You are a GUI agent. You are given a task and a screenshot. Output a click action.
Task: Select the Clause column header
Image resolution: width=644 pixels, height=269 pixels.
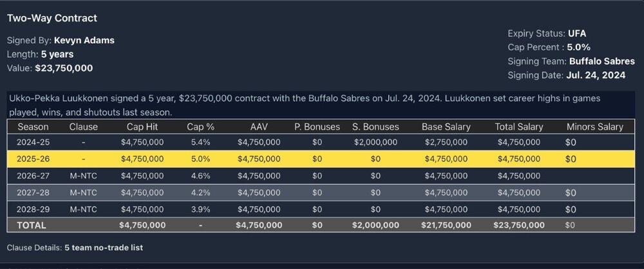pyautogui.click(x=83, y=126)
